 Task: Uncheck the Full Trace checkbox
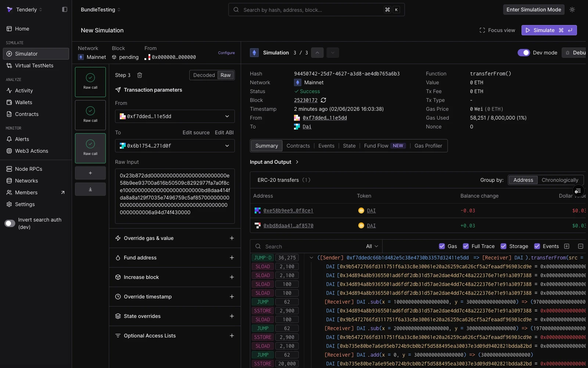(x=466, y=246)
